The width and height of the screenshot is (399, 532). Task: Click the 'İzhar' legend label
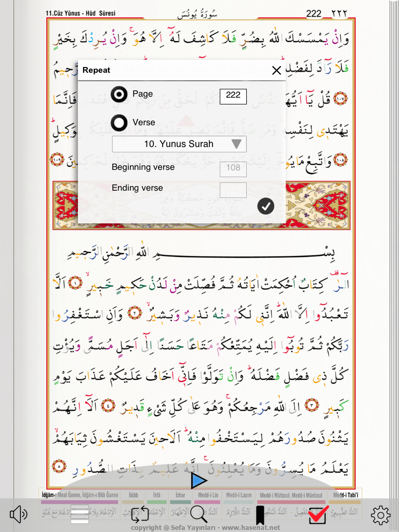pyautogui.click(x=180, y=495)
